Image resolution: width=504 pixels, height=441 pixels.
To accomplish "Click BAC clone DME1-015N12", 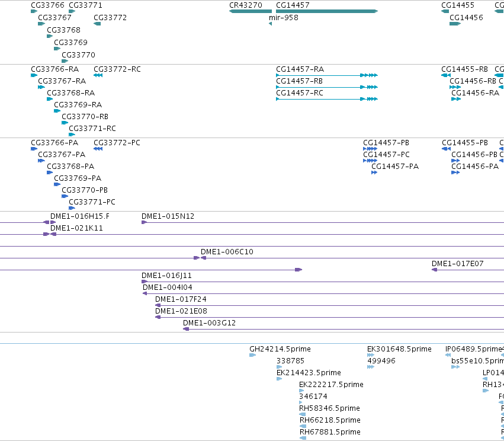I will pos(168,216).
